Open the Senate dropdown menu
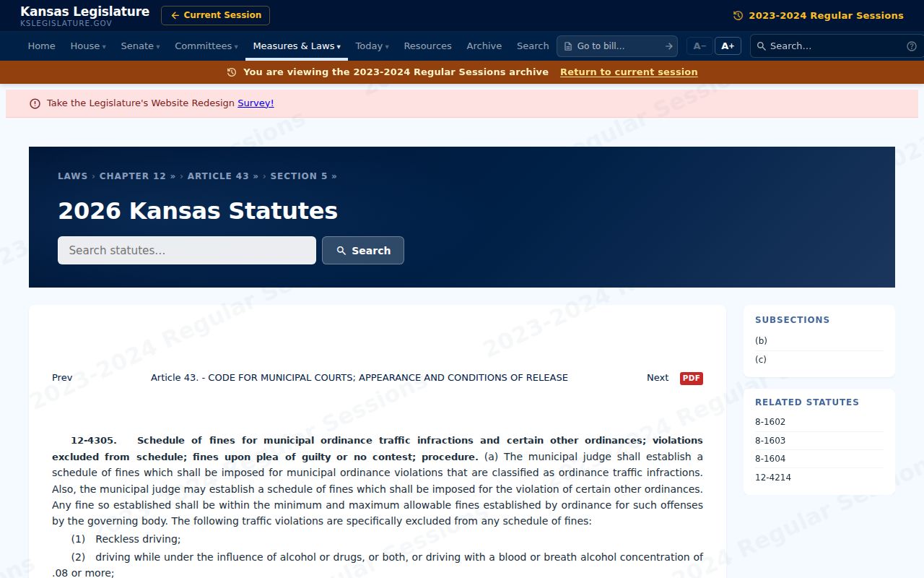This screenshot has width=924, height=578. (140, 46)
